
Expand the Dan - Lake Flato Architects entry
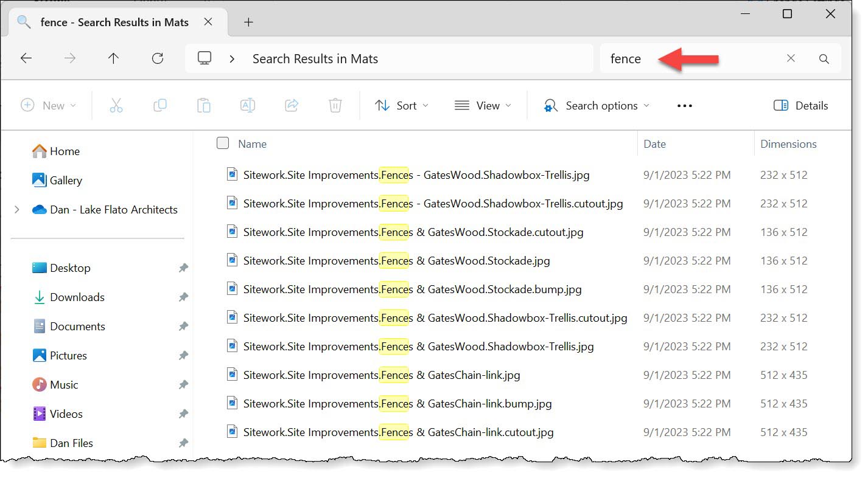click(x=16, y=209)
